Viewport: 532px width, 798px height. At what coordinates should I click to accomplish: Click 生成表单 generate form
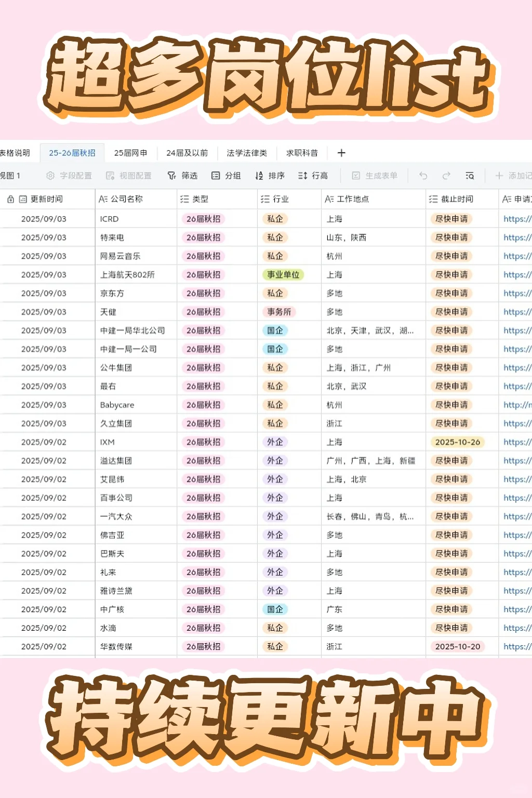pos(375,176)
